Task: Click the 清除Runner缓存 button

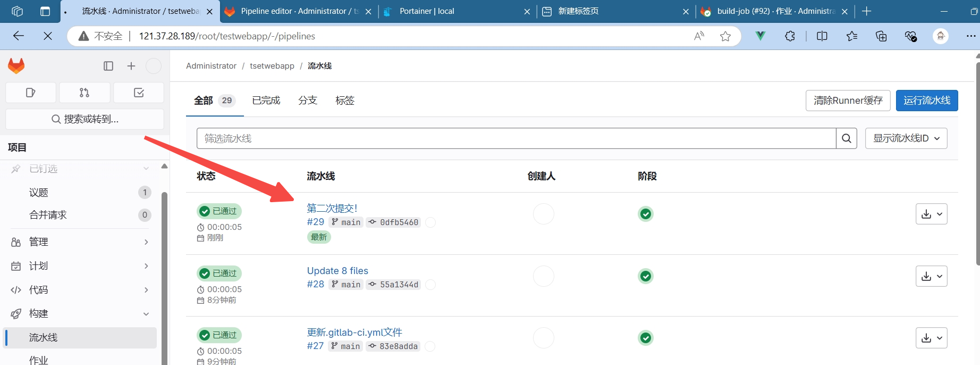Action: 848,101
